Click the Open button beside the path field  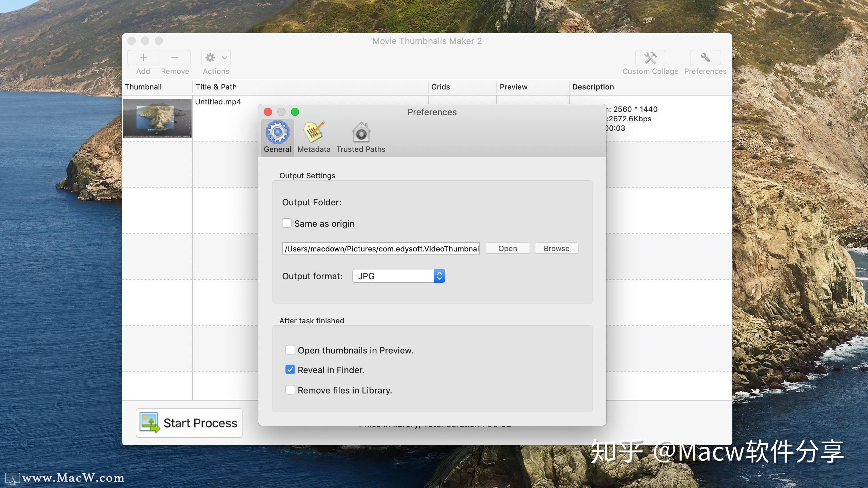pyautogui.click(x=507, y=248)
